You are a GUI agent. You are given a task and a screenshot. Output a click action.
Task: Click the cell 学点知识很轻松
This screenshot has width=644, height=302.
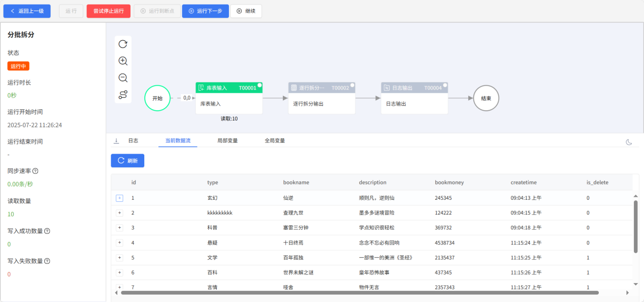pyautogui.click(x=377, y=228)
